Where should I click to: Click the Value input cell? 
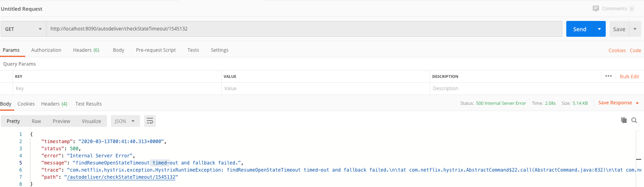coord(326,89)
